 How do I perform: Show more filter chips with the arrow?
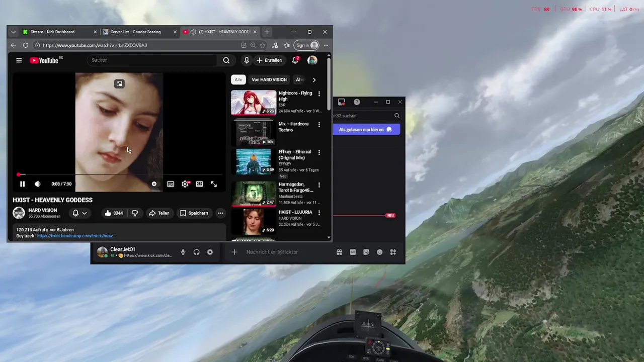tap(314, 80)
